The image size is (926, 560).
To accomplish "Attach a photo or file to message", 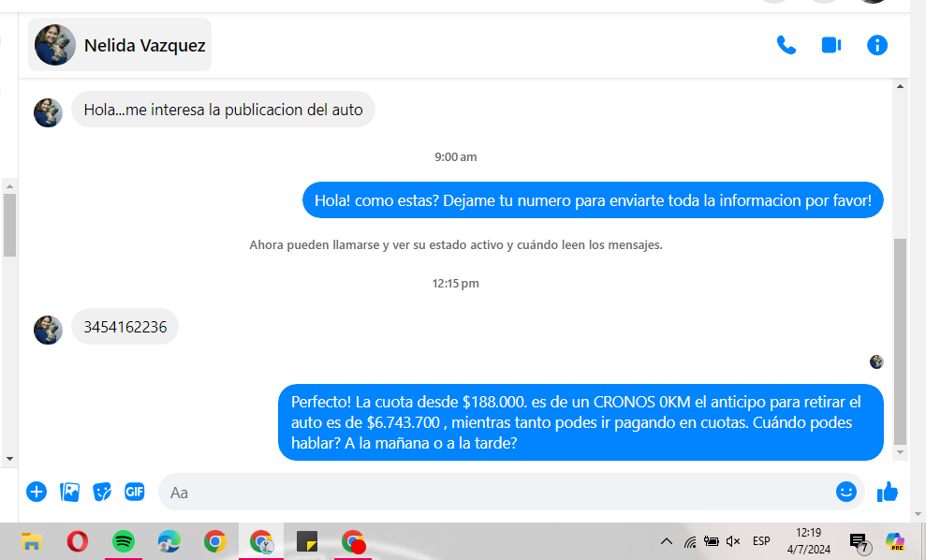I will 69,492.
